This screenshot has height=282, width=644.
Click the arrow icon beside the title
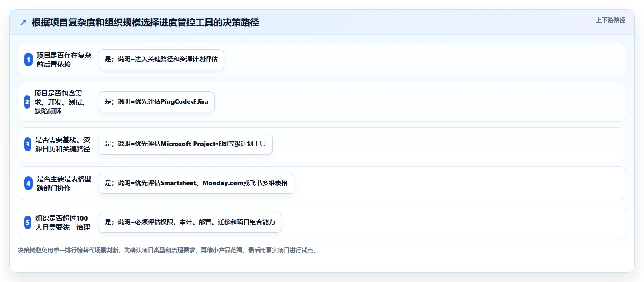click(23, 23)
